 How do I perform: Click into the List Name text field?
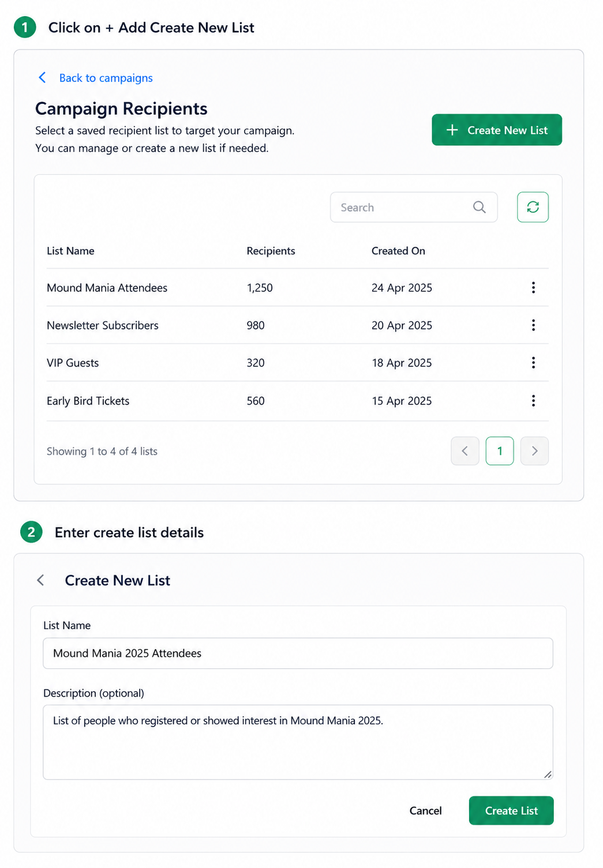point(298,653)
